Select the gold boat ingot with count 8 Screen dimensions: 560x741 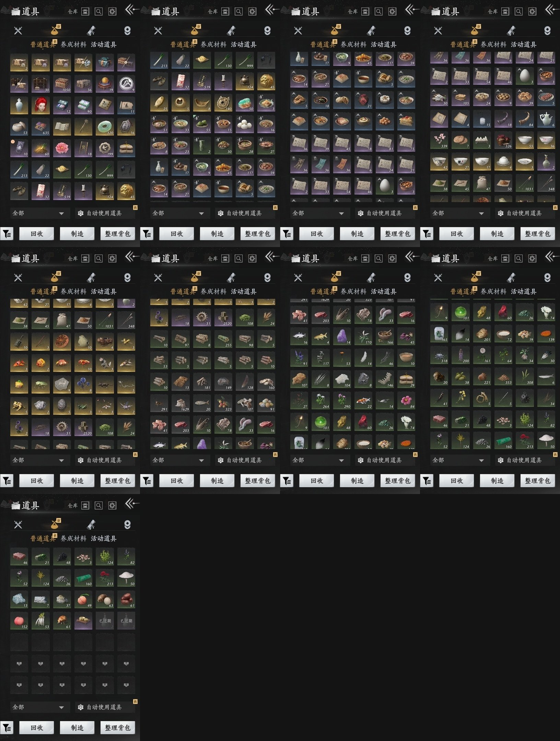[202, 103]
